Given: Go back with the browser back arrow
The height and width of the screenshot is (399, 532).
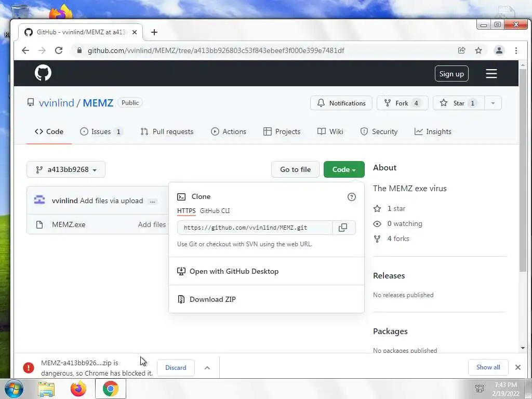Looking at the screenshot, I should pyautogui.click(x=25, y=50).
